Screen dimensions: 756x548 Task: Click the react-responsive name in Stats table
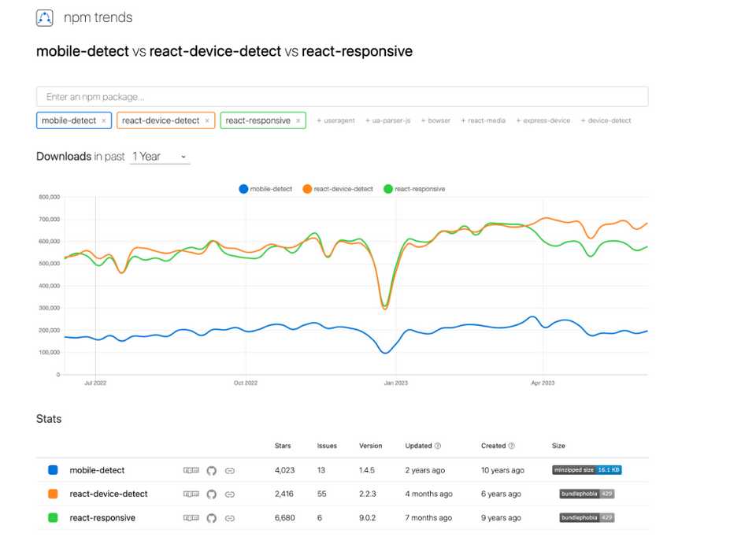click(x=102, y=518)
